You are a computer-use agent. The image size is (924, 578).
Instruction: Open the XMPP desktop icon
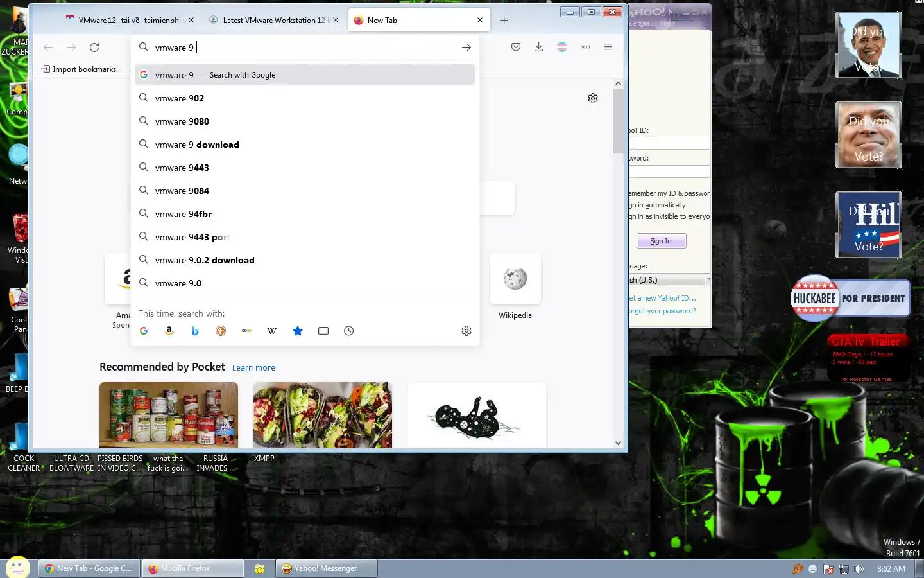click(264, 459)
